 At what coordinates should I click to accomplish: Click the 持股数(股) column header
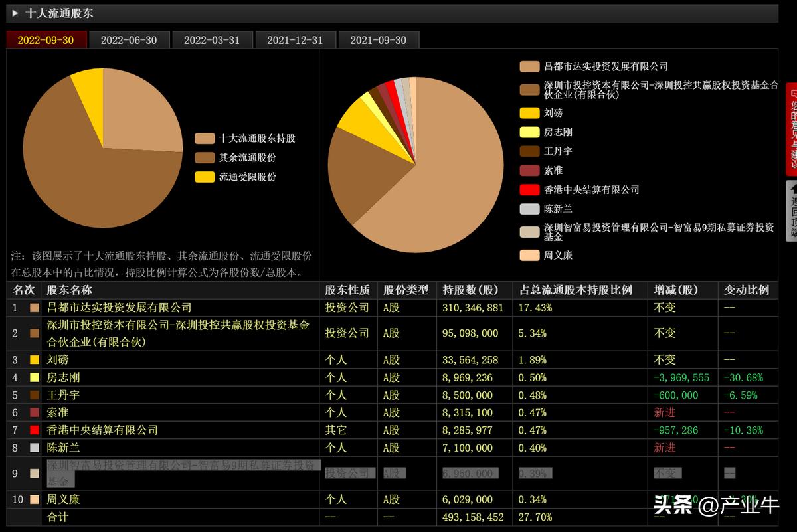471,290
